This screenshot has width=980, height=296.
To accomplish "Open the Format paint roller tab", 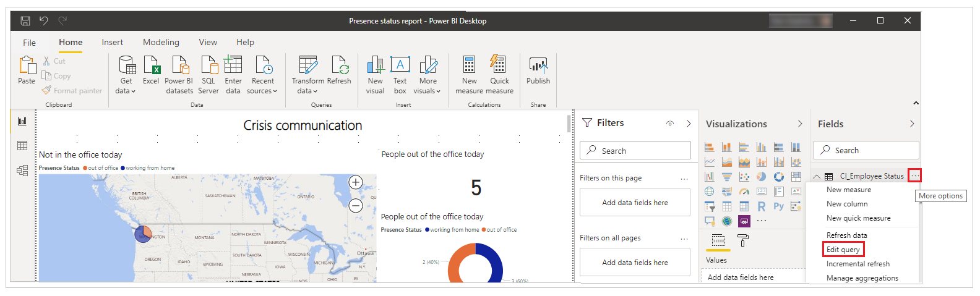I will coord(743,241).
